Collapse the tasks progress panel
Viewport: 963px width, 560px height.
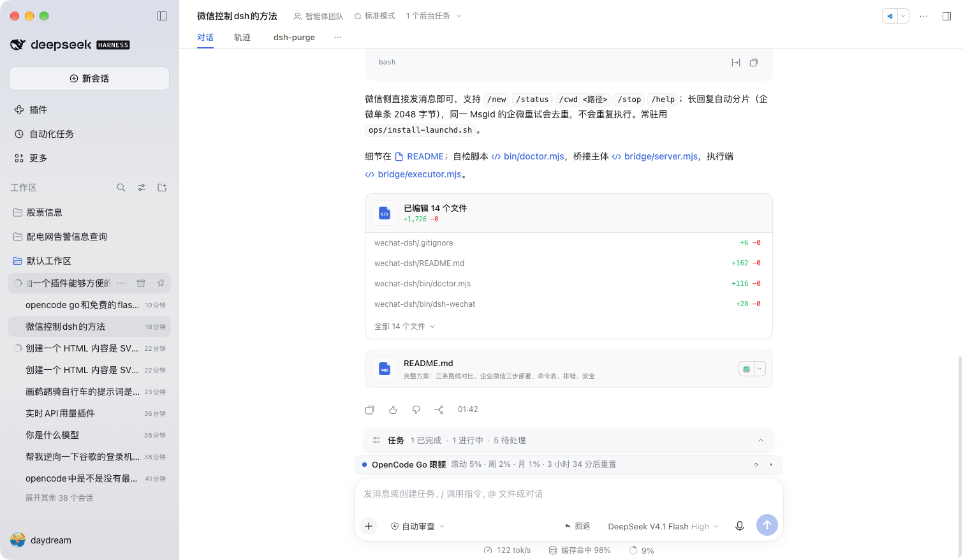click(x=761, y=441)
